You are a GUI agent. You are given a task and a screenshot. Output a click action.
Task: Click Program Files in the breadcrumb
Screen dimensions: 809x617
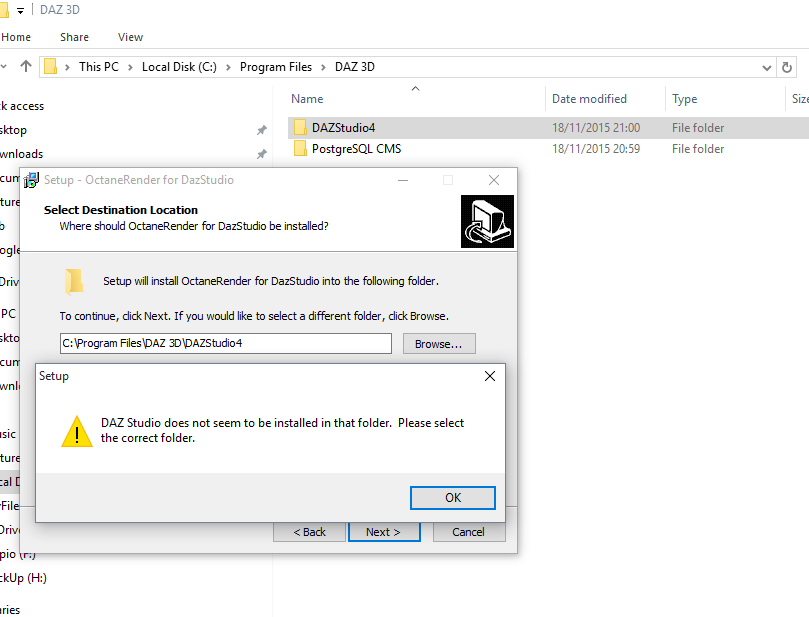[276, 67]
